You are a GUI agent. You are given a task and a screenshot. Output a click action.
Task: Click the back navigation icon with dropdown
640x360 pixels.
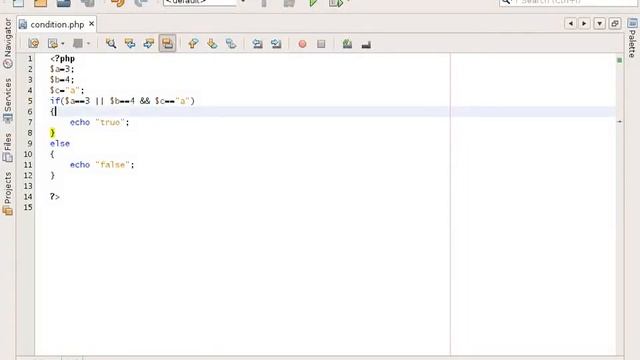click(52, 44)
